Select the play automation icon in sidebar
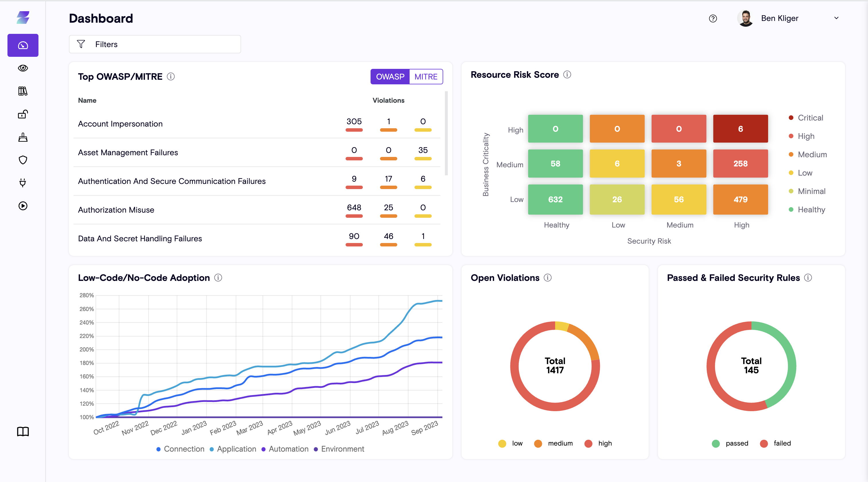 (23, 206)
